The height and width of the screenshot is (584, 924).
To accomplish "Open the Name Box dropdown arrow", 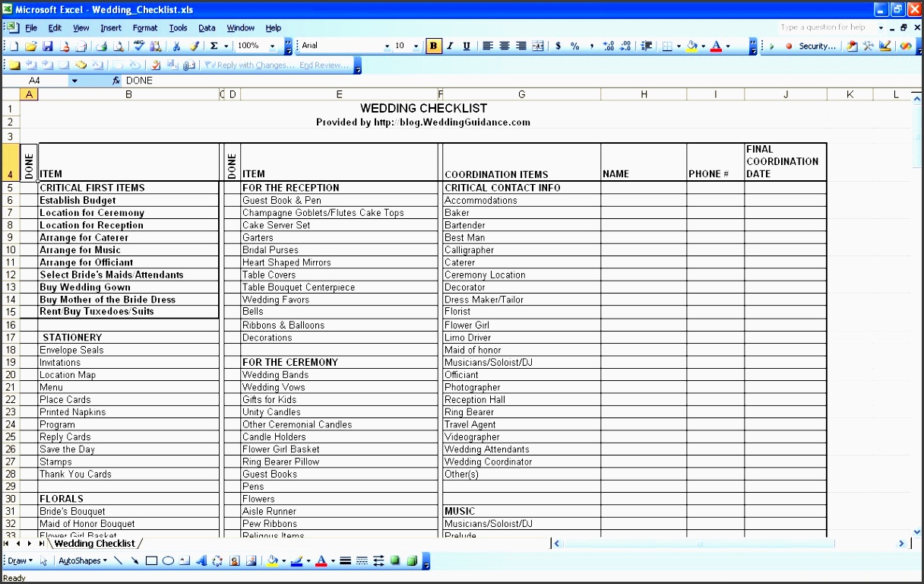I will (x=74, y=81).
